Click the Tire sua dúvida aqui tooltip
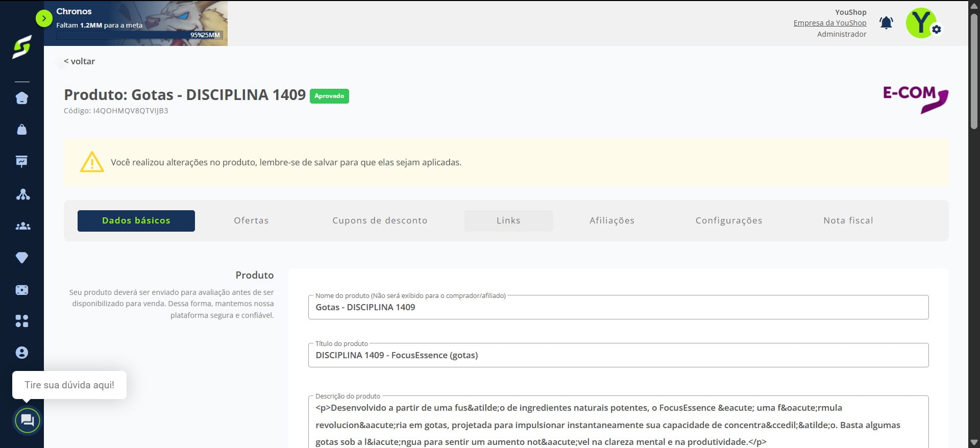The width and height of the screenshot is (980, 448). coord(69,385)
